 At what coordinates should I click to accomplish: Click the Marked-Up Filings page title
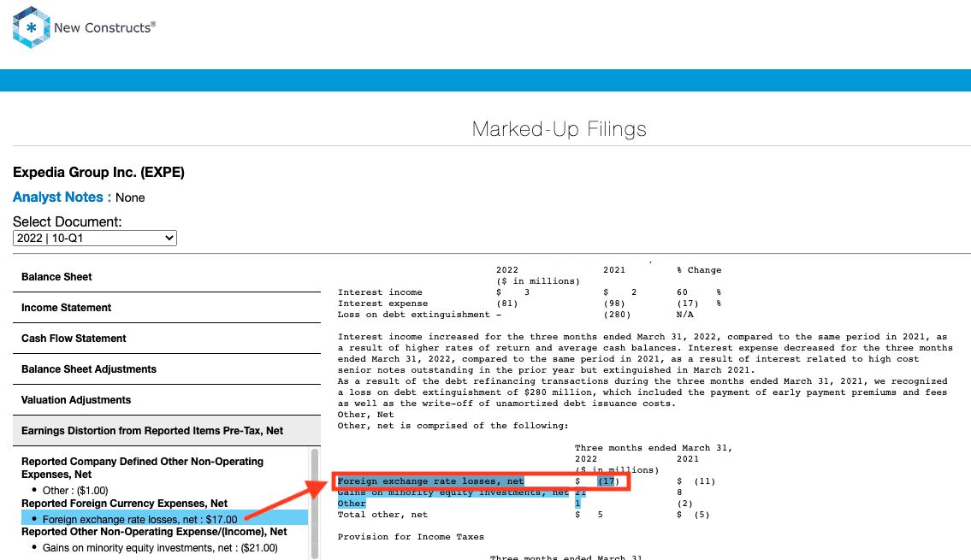(x=560, y=129)
